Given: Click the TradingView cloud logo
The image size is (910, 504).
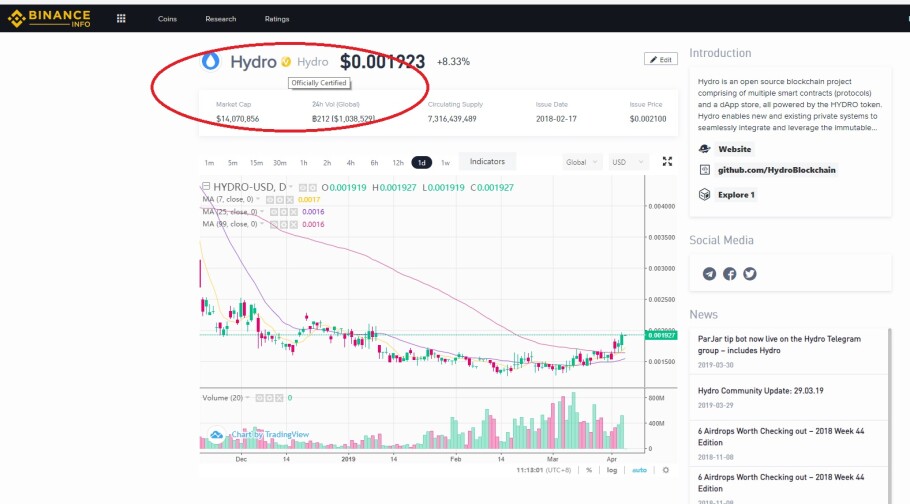Looking at the screenshot, I should [216, 434].
